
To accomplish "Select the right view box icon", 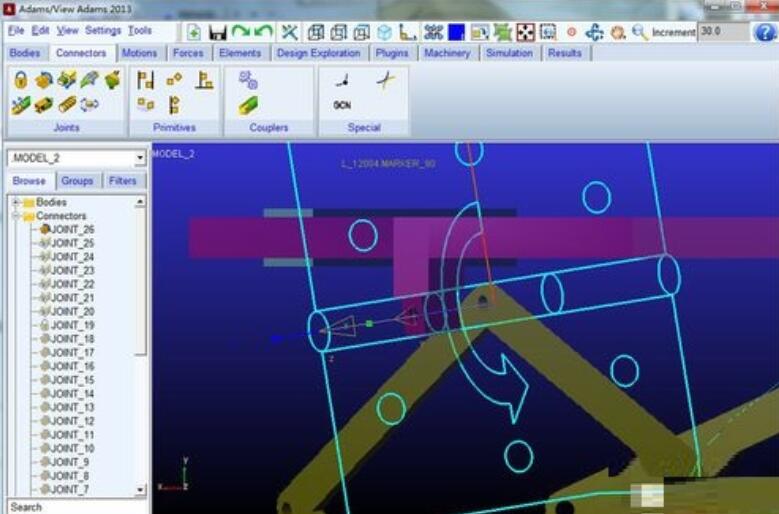I will pos(339,33).
